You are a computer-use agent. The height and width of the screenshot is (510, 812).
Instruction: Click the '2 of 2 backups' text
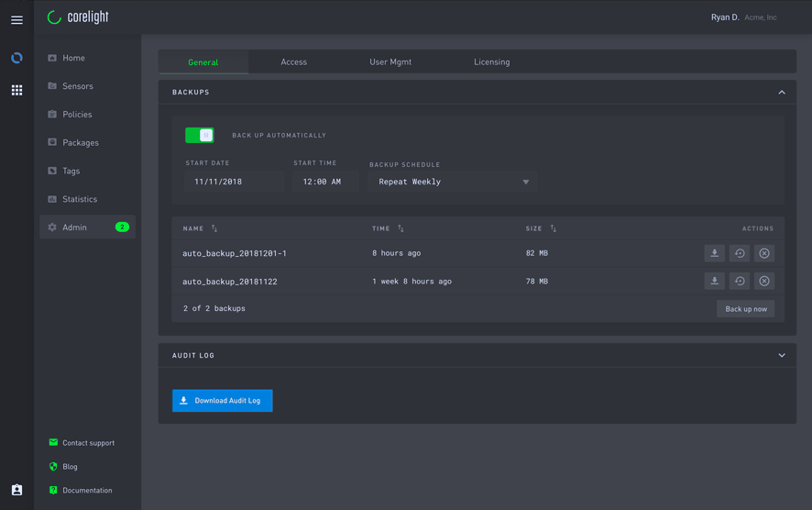[x=214, y=308]
